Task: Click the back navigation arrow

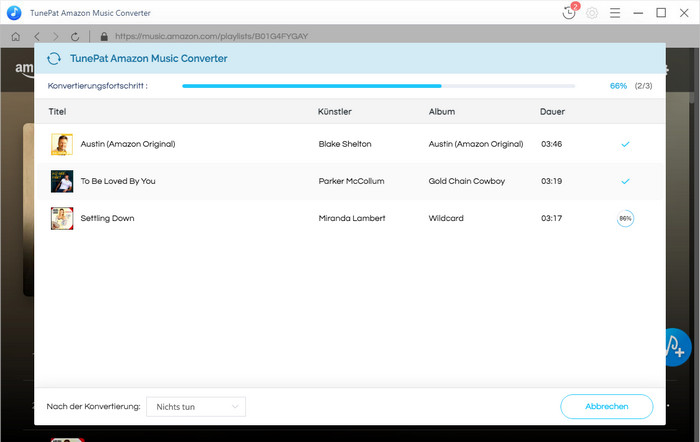Action: pos(37,37)
